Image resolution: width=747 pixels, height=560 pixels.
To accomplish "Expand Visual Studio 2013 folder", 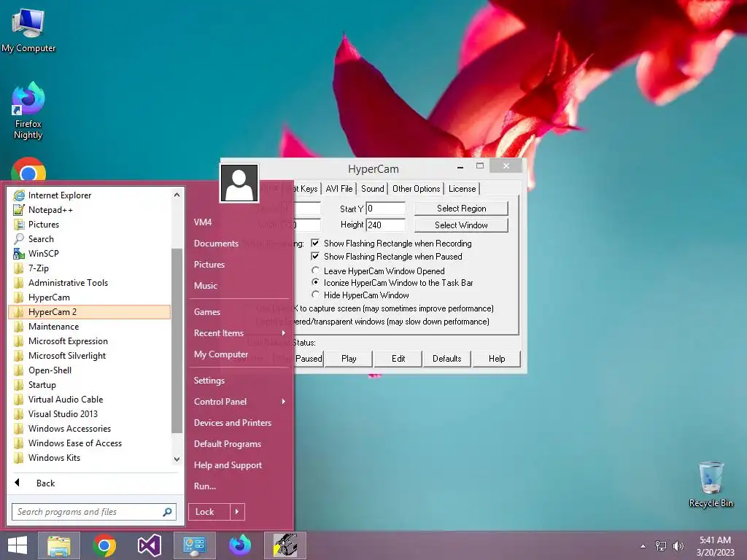I will click(x=90, y=414).
